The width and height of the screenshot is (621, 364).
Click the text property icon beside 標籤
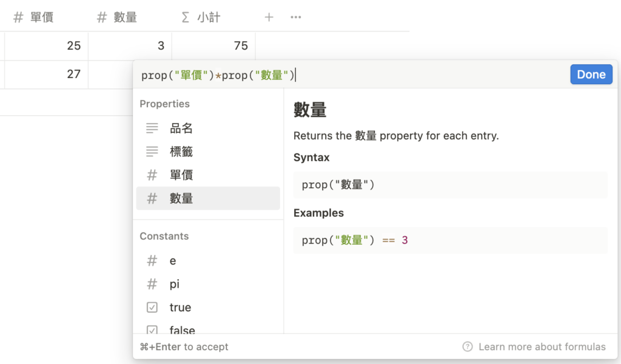[x=152, y=151]
